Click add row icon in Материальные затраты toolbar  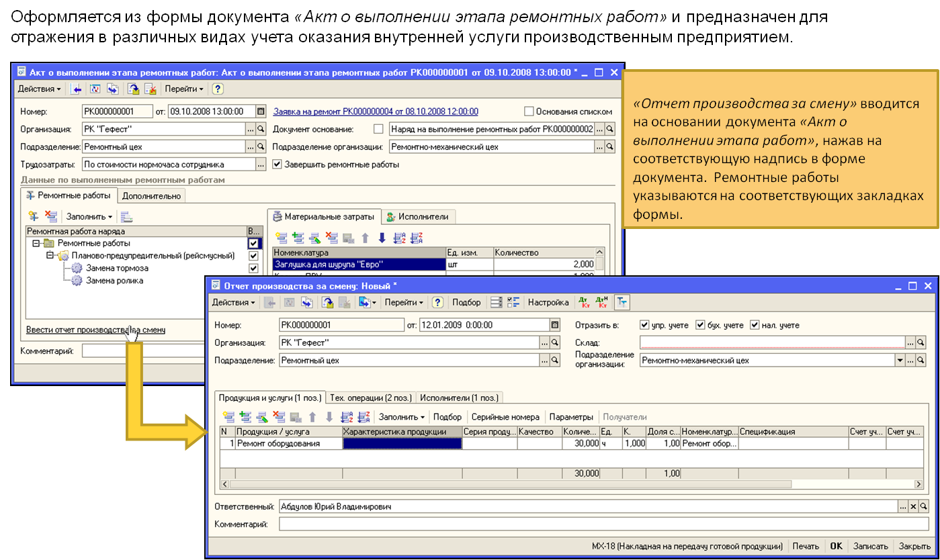(x=281, y=238)
